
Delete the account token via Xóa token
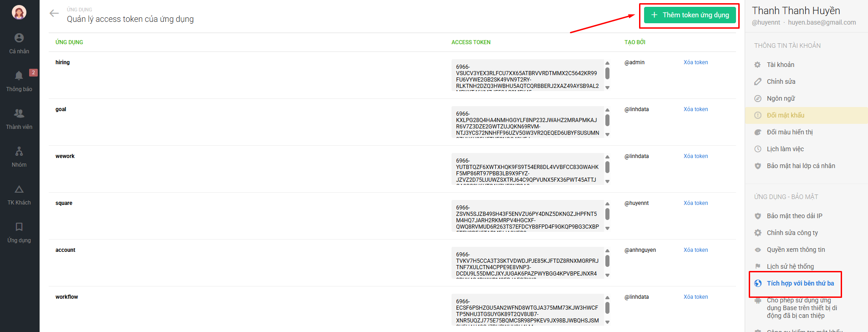(x=695, y=250)
